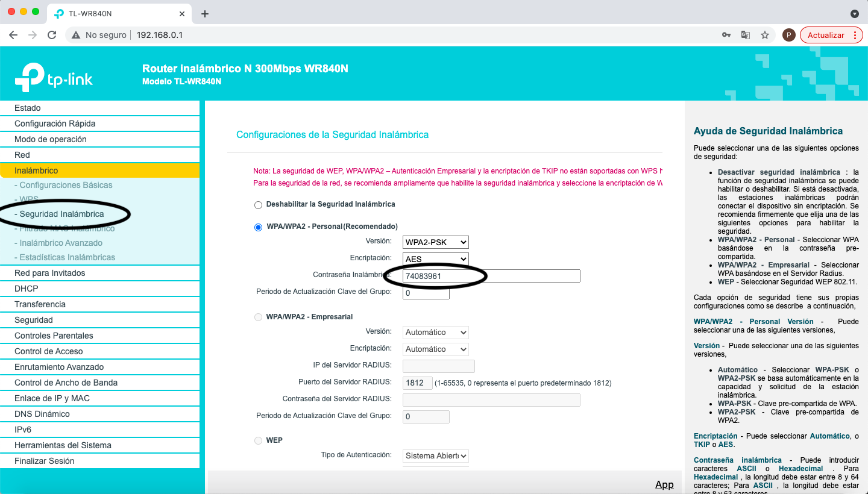Image resolution: width=868 pixels, height=494 pixels.
Task: Open the WPA2-PSK version dropdown
Action: pyautogui.click(x=435, y=242)
